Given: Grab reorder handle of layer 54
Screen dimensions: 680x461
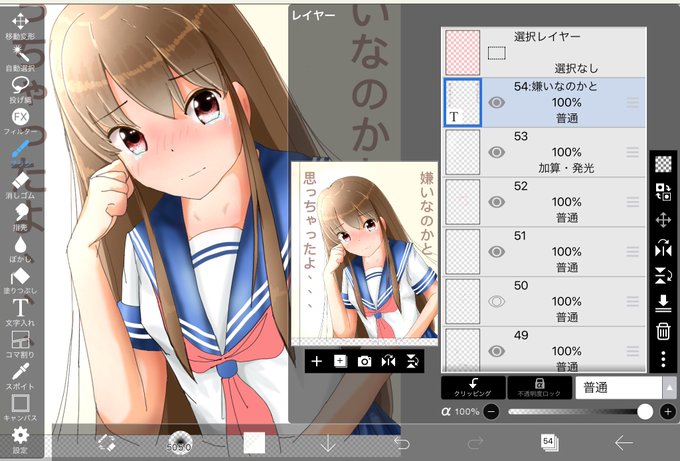Looking at the screenshot, I should pyautogui.click(x=633, y=103).
